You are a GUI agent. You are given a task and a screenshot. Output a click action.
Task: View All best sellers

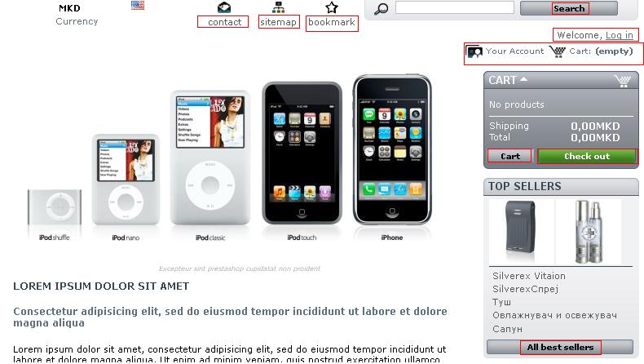point(560,347)
